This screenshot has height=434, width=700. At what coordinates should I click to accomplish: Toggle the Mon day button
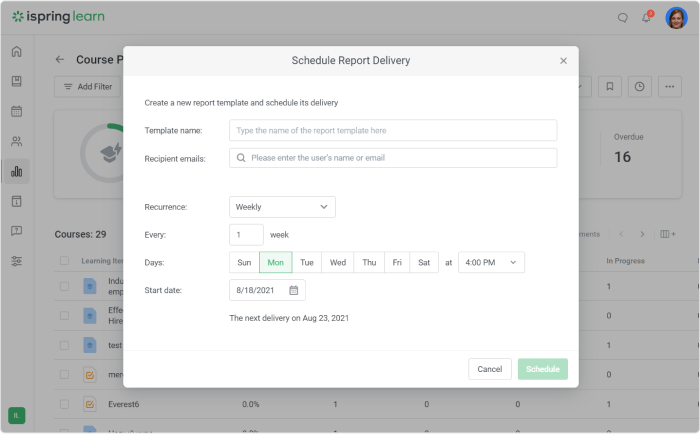(x=275, y=263)
